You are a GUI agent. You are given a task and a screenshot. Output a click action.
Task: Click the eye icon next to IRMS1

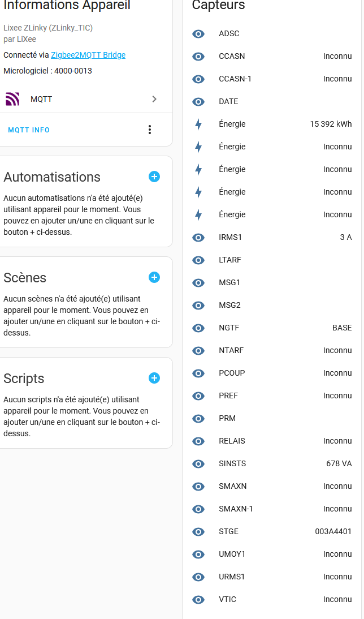[x=198, y=237]
